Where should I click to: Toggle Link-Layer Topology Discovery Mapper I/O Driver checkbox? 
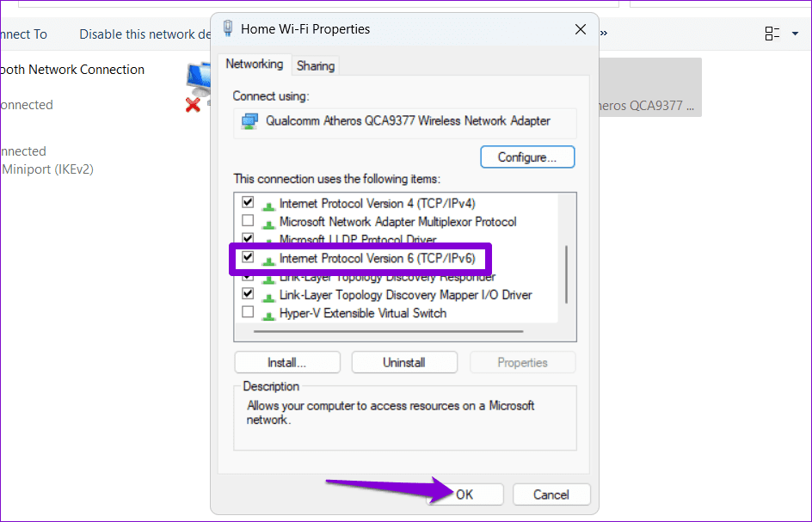tap(248, 293)
